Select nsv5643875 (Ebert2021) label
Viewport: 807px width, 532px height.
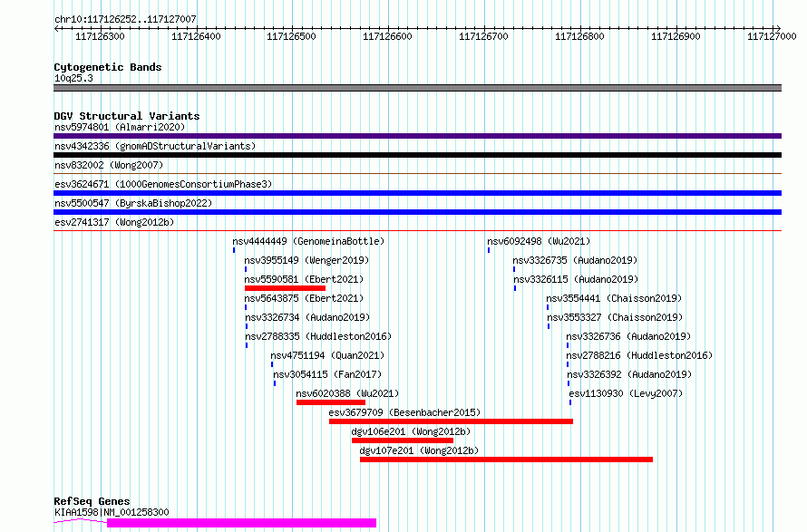304,298
